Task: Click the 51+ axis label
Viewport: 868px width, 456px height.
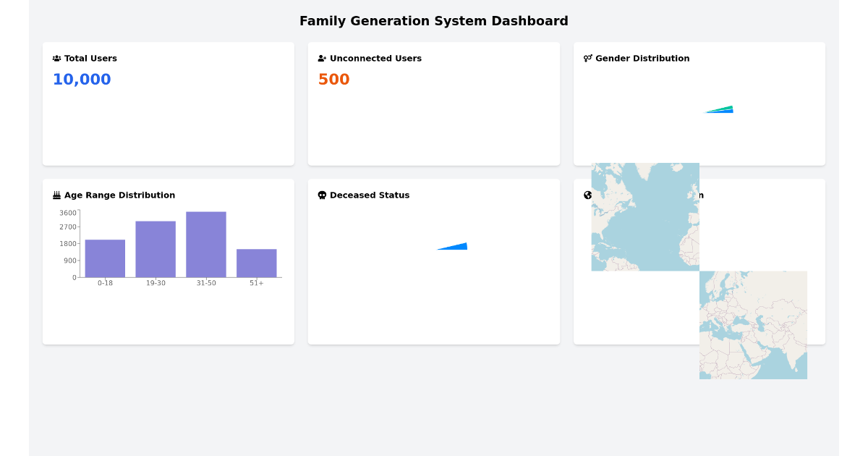Action: 257,284
